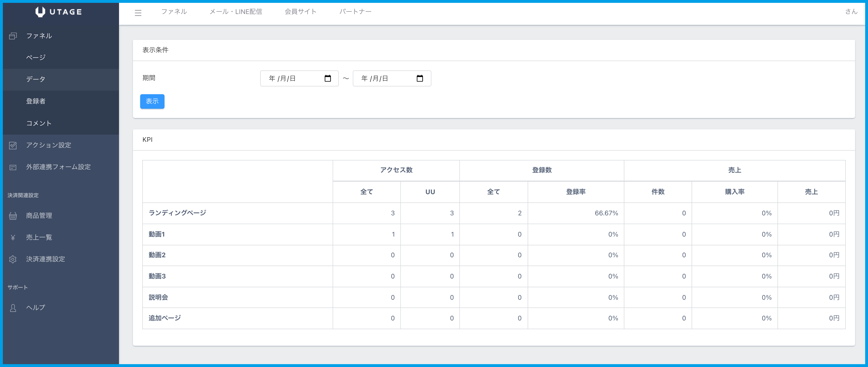Click the 外部連携フォーム設定 form icon
The width and height of the screenshot is (868, 367).
click(x=13, y=167)
